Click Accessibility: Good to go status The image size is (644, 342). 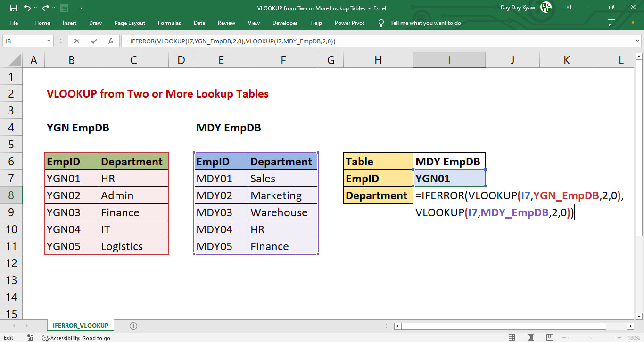[76, 338]
